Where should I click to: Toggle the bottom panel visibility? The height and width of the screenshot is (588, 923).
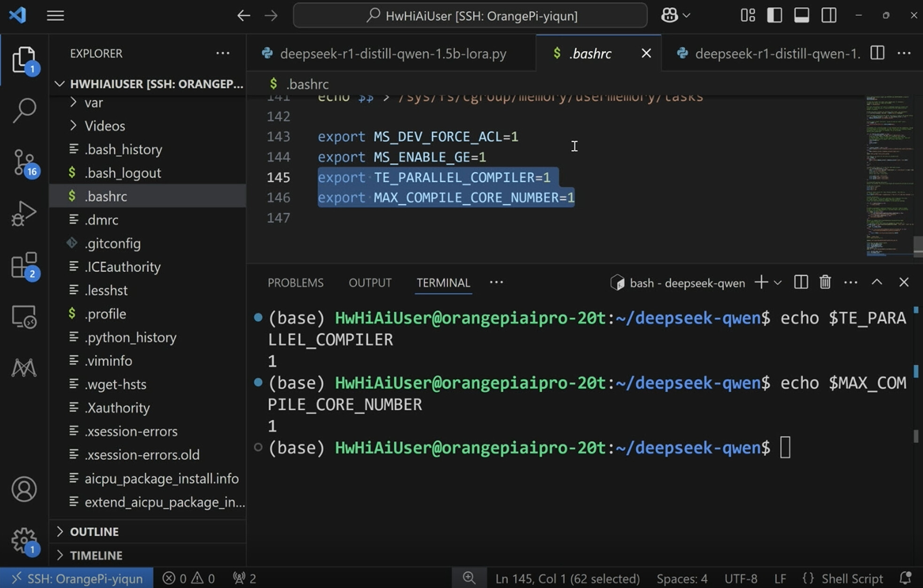click(x=802, y=15)
